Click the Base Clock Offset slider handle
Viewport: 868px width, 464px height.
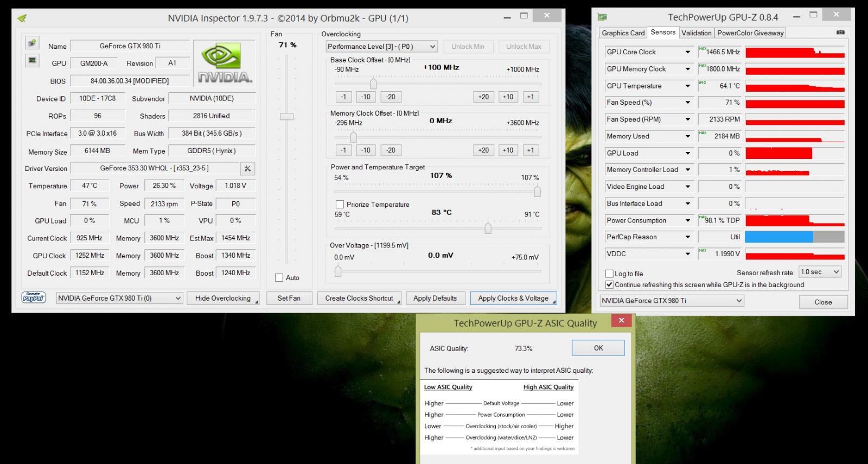tap(373, 84)
